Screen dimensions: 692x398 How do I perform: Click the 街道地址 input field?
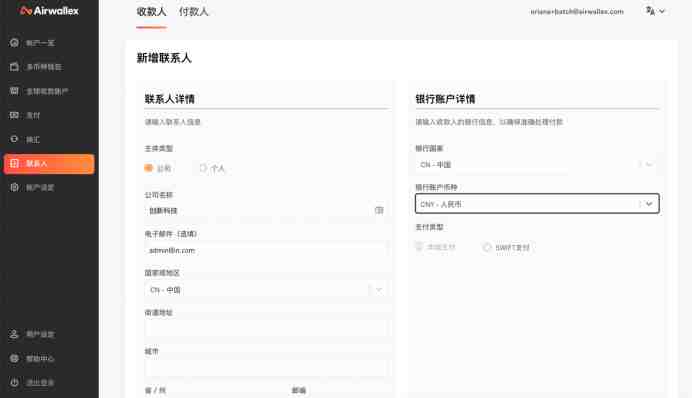pos(267,329)
